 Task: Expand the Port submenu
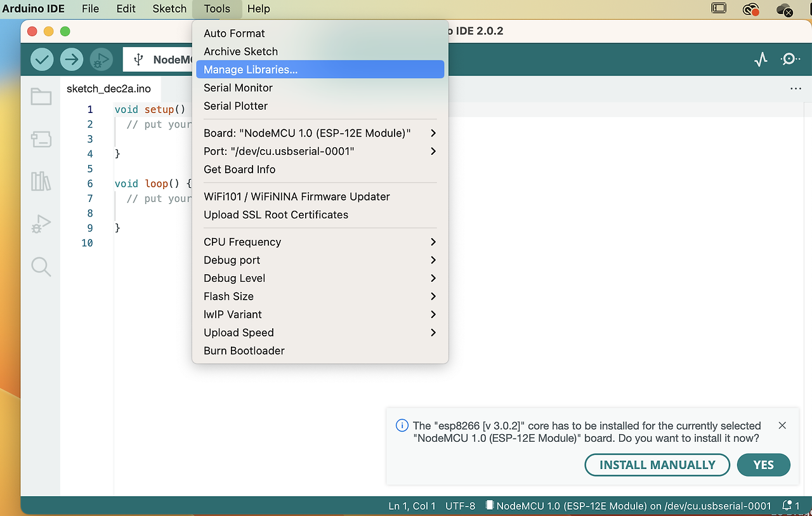tap(433, 151)
